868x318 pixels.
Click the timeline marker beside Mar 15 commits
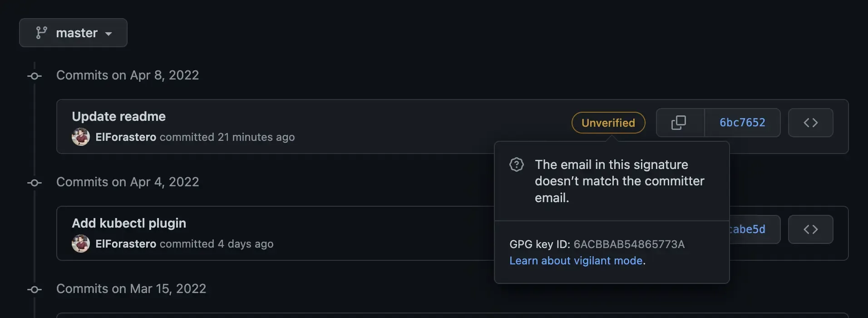[34, 289]
